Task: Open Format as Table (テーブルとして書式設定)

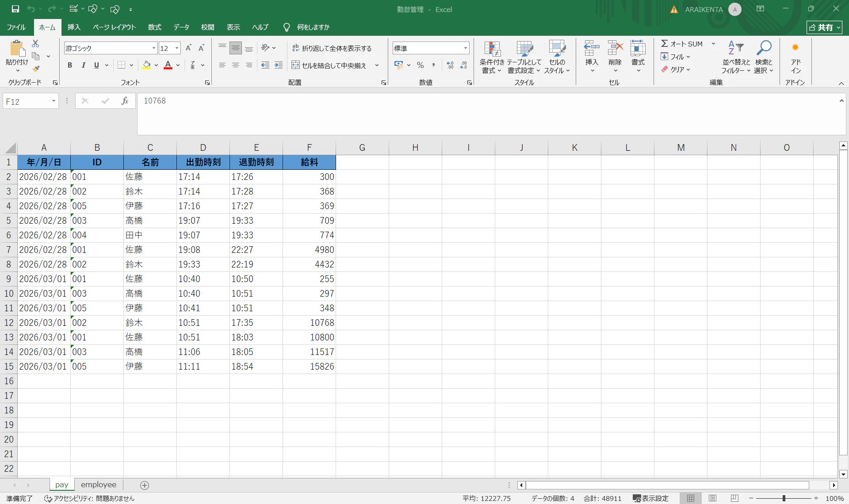Action: 524,57
